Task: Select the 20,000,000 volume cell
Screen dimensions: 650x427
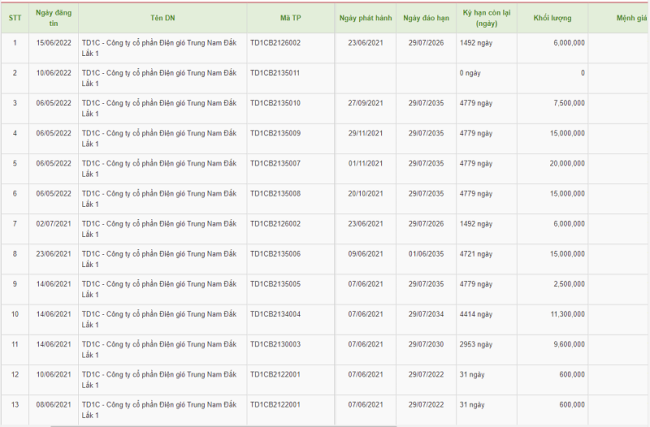Action: coord(566,163)
